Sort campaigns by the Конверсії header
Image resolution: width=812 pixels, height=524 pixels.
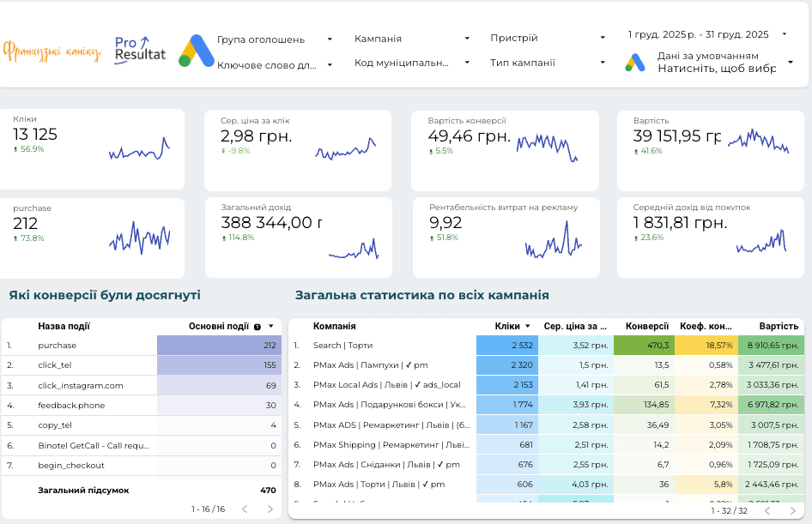tap(647, 326)
